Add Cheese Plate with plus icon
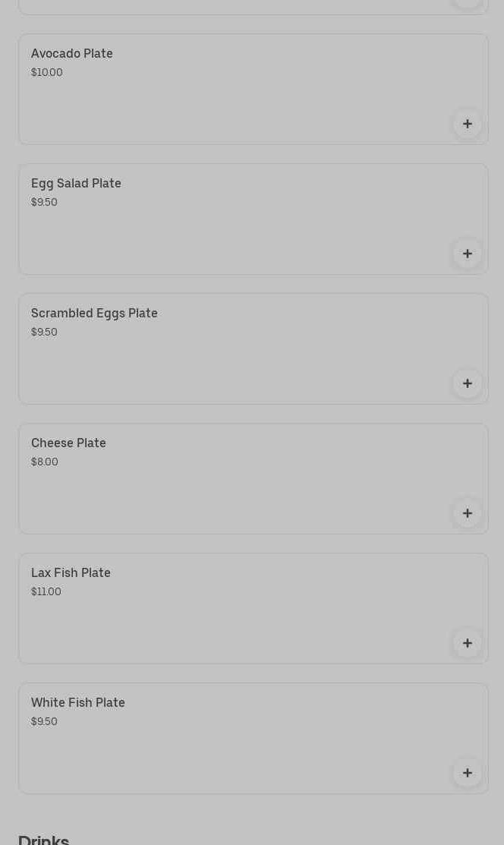 click(x=468, y=513)
